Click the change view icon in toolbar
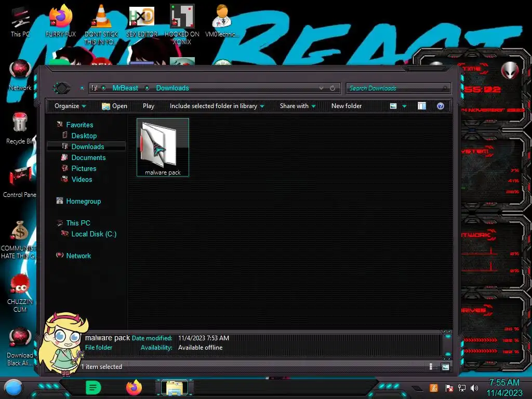532x399 pixels. pos(393,106)
